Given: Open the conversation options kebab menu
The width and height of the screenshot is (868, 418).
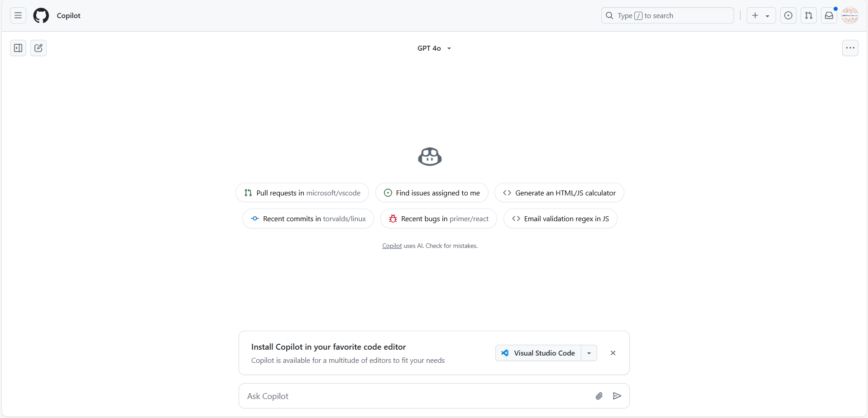Looking at the screenshot, I should coord(850,47).
